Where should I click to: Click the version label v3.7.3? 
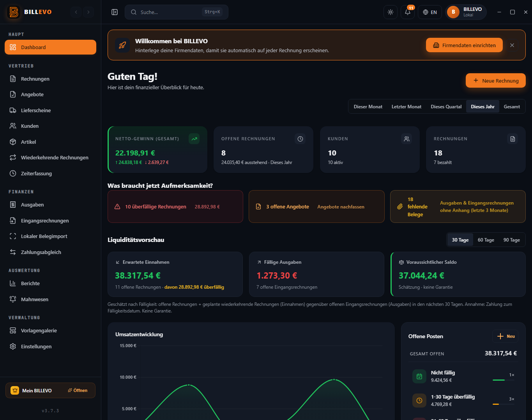(50, 411)
